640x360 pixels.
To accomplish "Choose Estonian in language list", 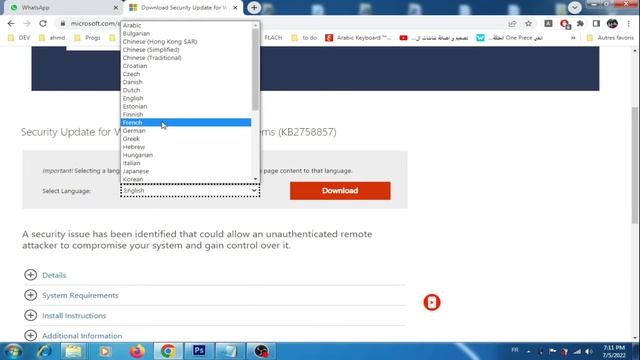I will point(186,107).
